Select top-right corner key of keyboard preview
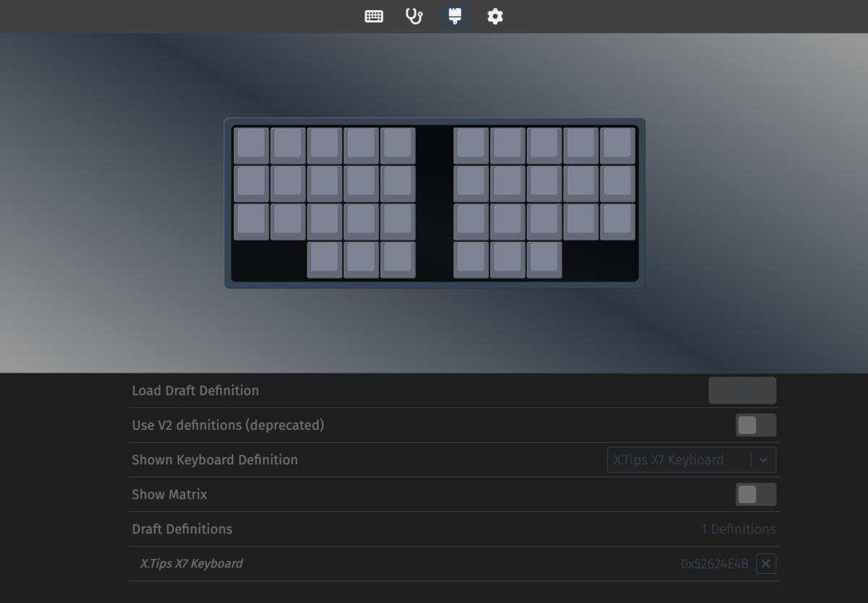868x603 pixels. tap(617, 146)
